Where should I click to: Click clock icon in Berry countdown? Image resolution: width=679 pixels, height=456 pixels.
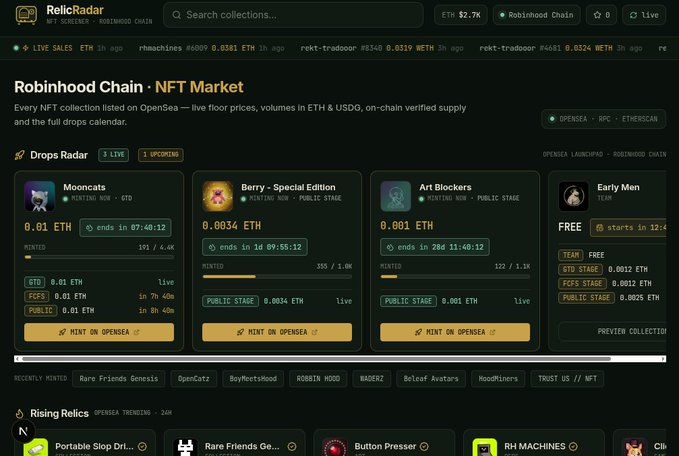point(212,247)
